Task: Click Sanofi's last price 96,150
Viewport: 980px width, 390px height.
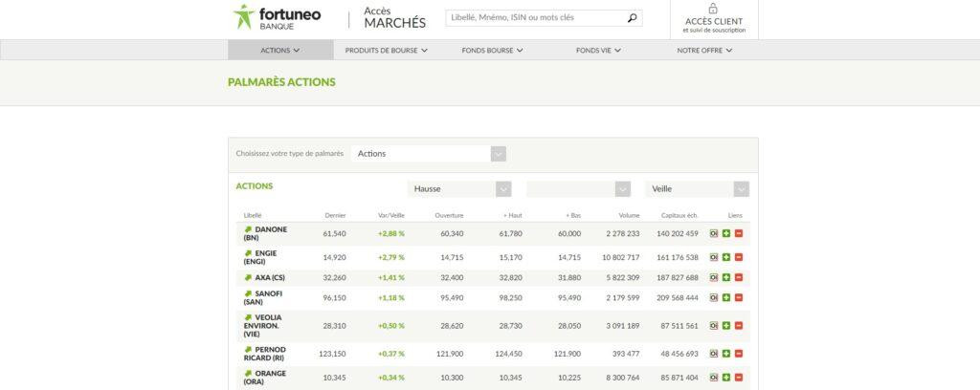Action: tap(334, 297)
